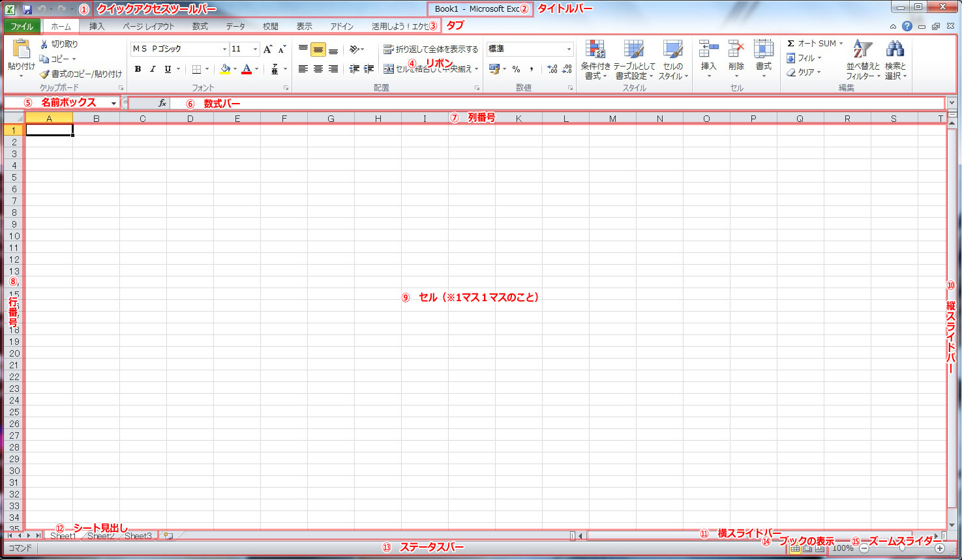The width and height of the screenshot is (962, 560).
Task: Switch to Page Layout (ページ レイアウト) tab
Action: tap(149, 27)
